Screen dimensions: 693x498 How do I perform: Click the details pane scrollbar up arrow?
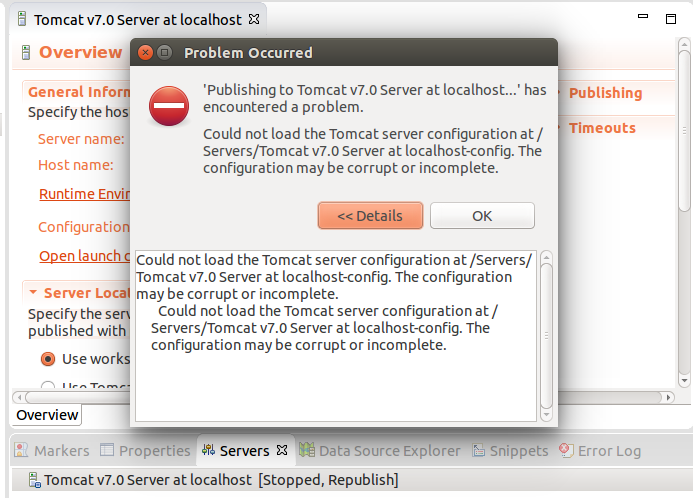click(x=546, y=257)
